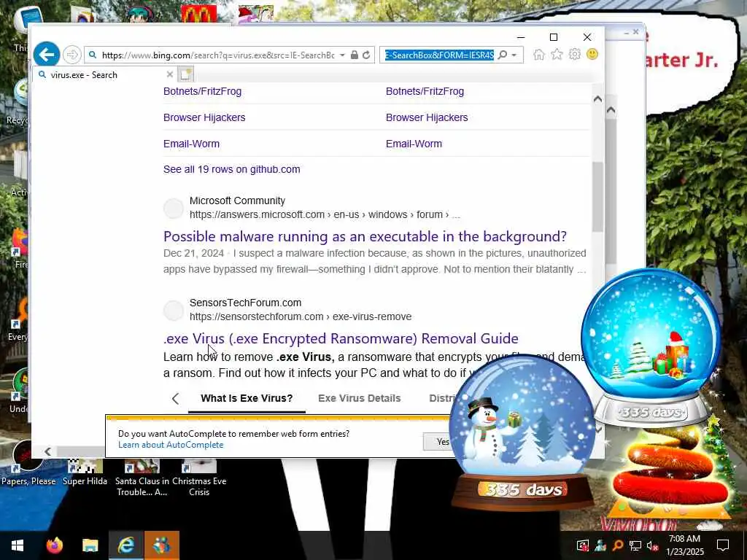This screenshot has height=560, width=747.
Task: Click the page's vertical scrollbar thumb
Action: [597, 197]
